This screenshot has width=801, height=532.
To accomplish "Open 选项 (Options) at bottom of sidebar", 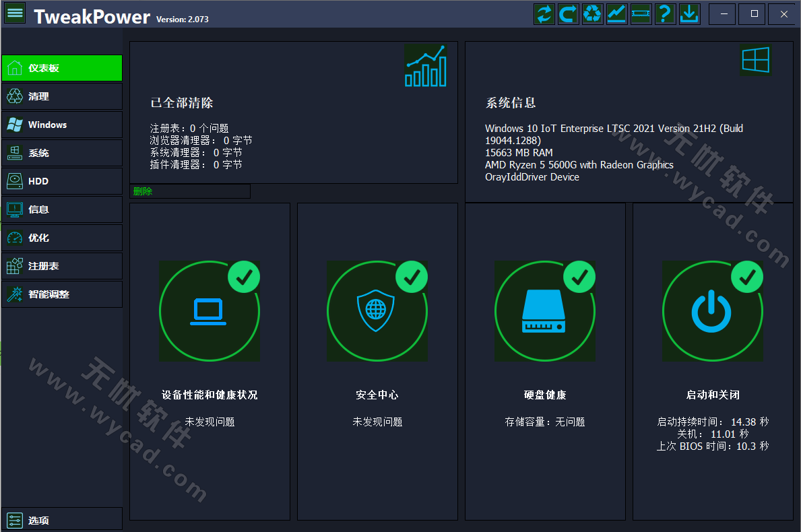I will click(61, 519).
